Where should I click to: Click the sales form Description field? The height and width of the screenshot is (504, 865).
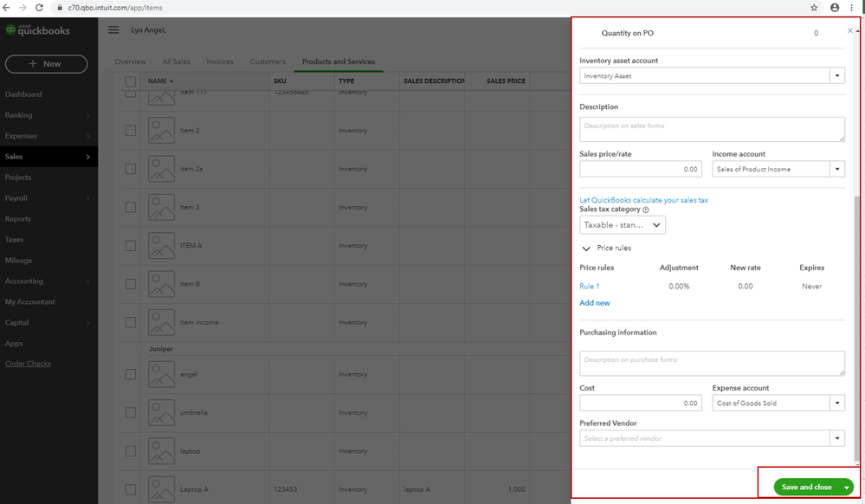pos(713,129)
